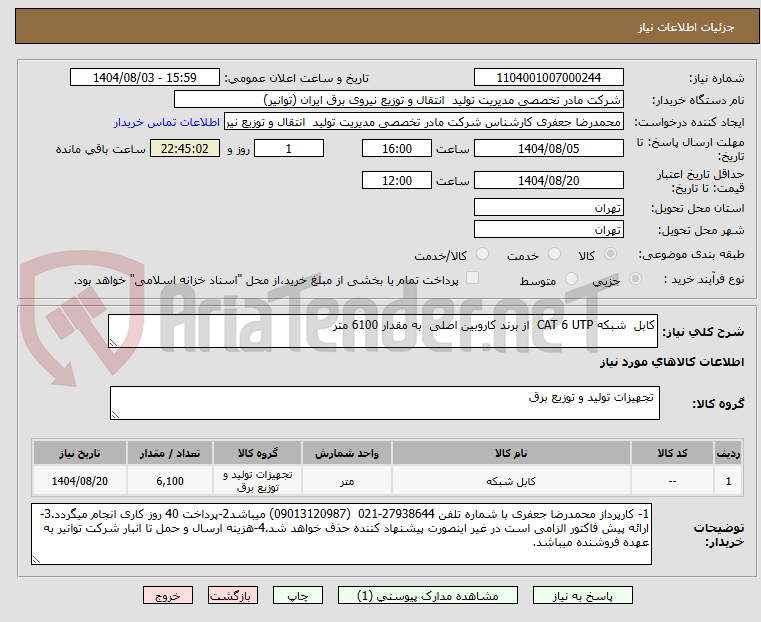Click the توضیحات خریدار notes box

(x=341, y=534)
